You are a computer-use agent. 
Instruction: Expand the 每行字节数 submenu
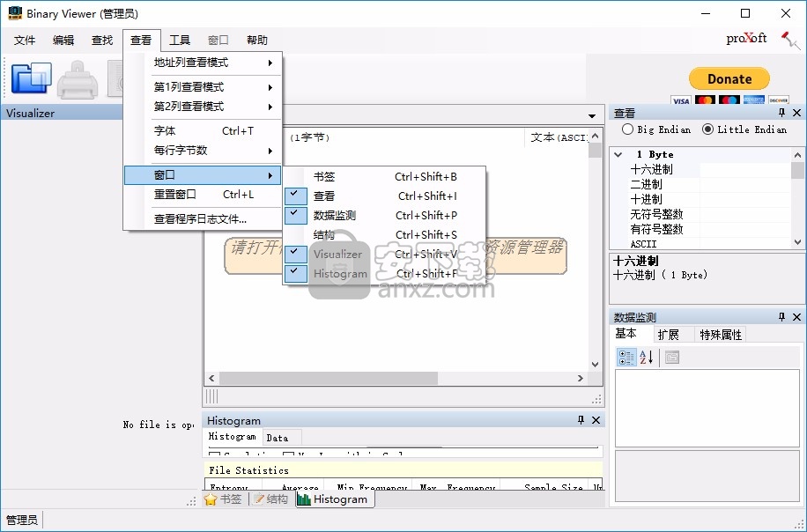click(203, 151)
